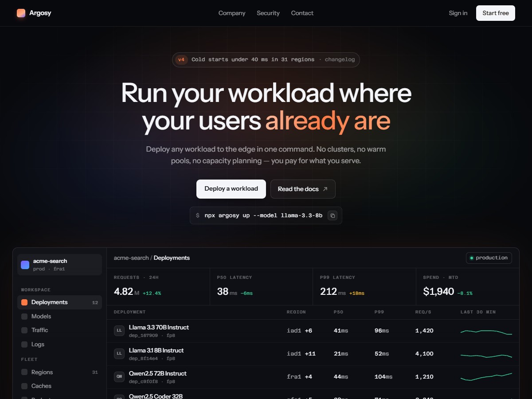Screen dimensions: 532x399
Task: Click the 1,420 req/s value
Action: point(424,331)
